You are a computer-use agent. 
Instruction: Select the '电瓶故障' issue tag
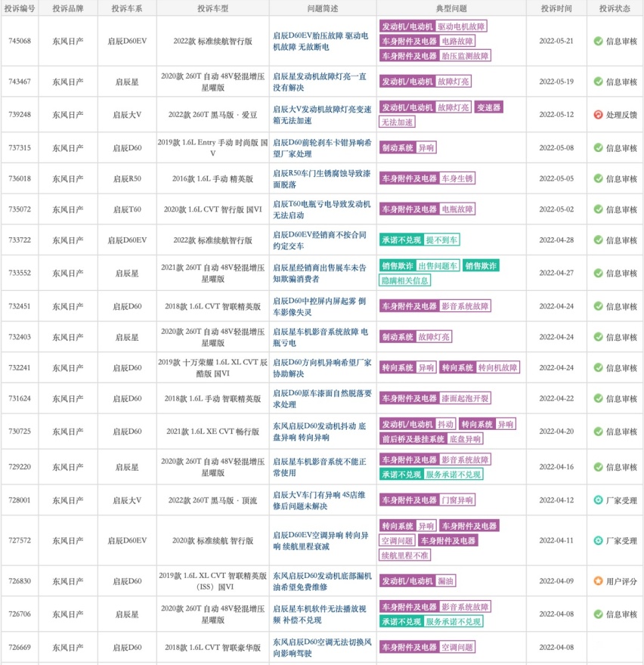457,209
